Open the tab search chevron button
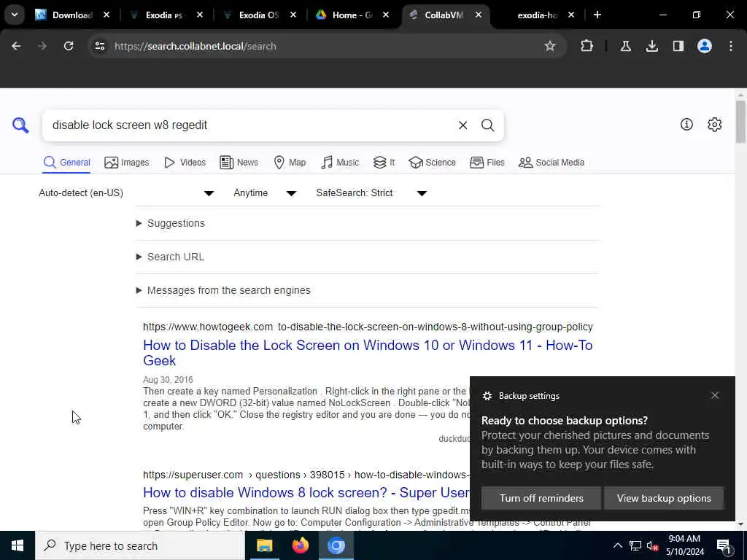The width and height of the screenshot is (747, 560). coord(15,15)
